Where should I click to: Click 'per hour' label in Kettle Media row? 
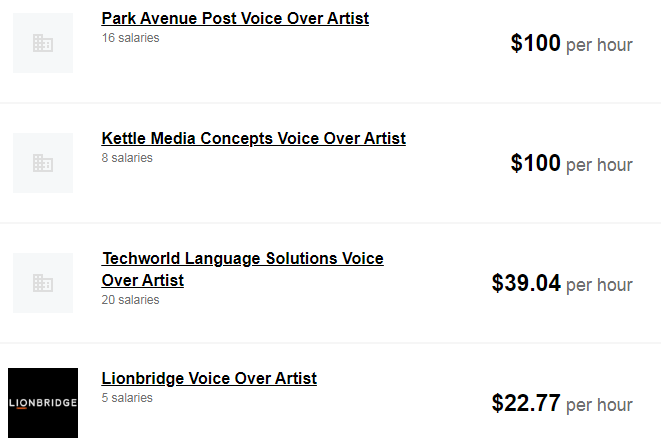599,165
